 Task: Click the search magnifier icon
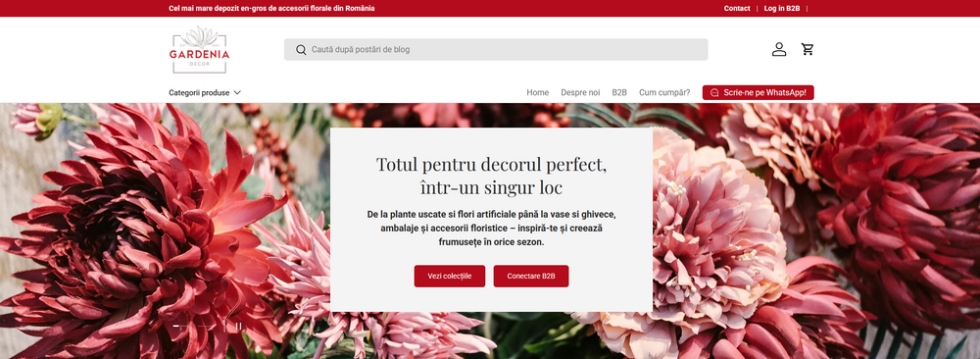point(301,49)
